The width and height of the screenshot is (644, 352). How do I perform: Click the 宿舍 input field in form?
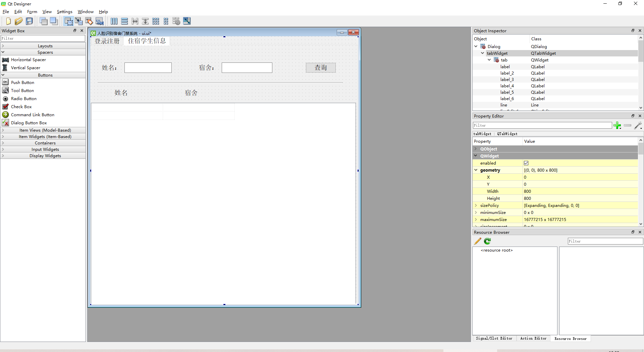(247, 68)
